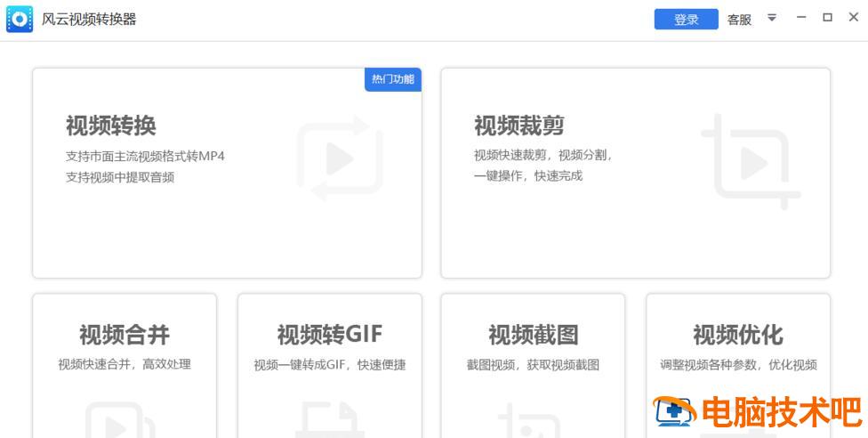Maximize the converter window

tap(828, 18)
